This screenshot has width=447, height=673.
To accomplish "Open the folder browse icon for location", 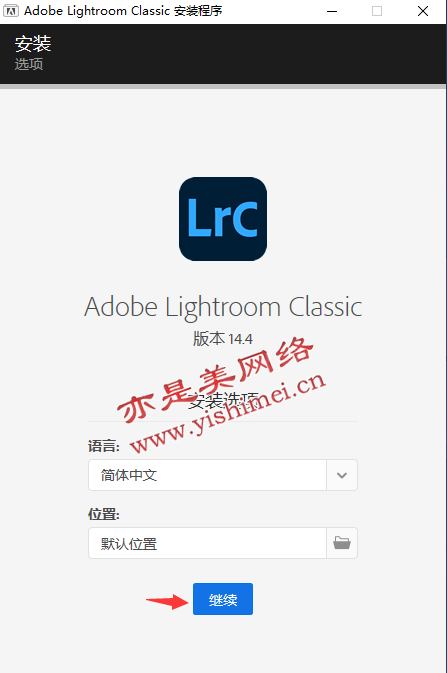I will 342,543.
